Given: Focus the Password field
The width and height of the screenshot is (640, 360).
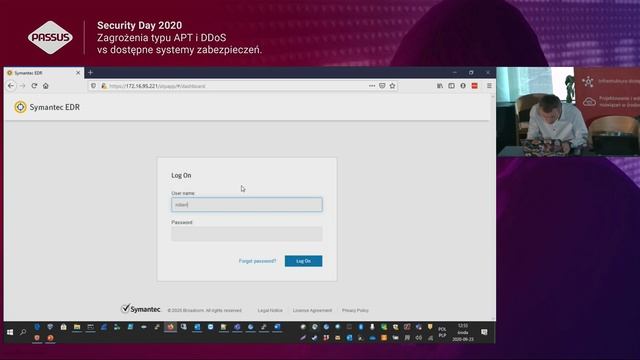Looking at the screenshot, I should click(247, 234).
